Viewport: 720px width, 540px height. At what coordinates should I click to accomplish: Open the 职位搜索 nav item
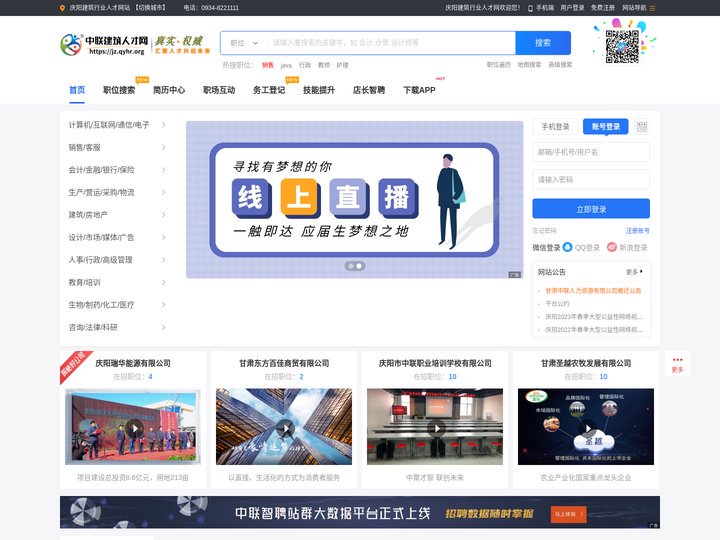(119, 90)
